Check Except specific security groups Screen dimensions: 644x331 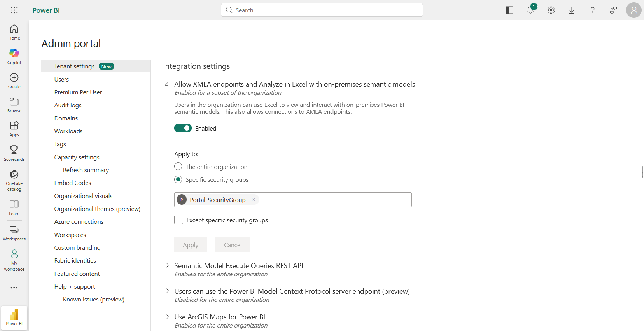coord(179,220)
